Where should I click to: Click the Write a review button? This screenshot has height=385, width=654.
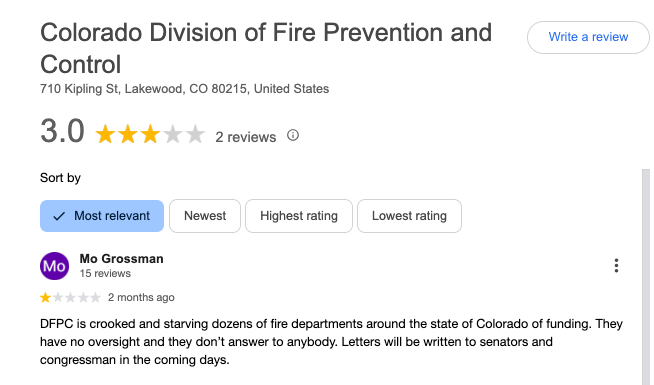click(x=588, y=37)
